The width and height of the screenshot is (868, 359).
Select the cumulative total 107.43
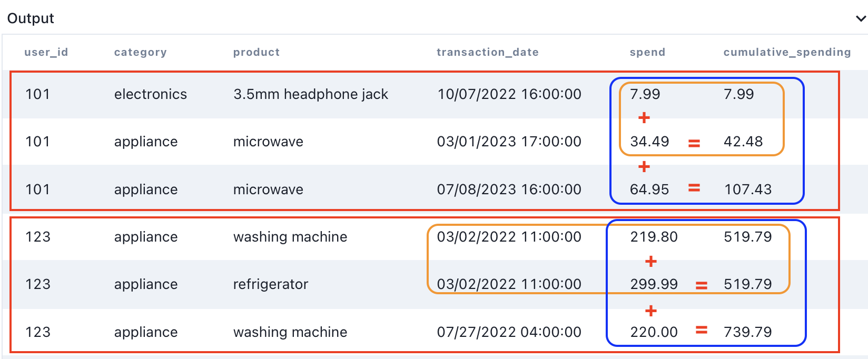748,190
